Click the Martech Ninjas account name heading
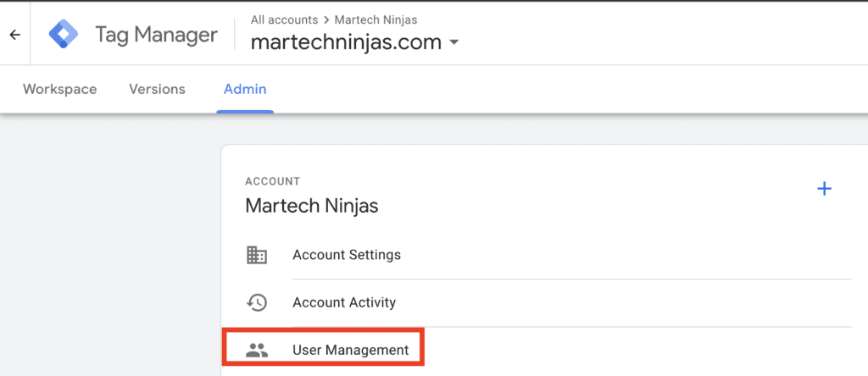868x376 pixels. 312,206
